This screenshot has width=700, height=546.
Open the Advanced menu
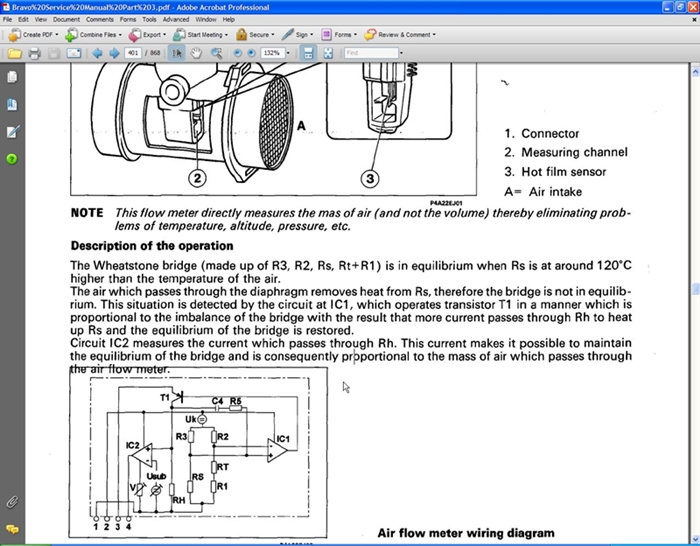coord(176,19)
